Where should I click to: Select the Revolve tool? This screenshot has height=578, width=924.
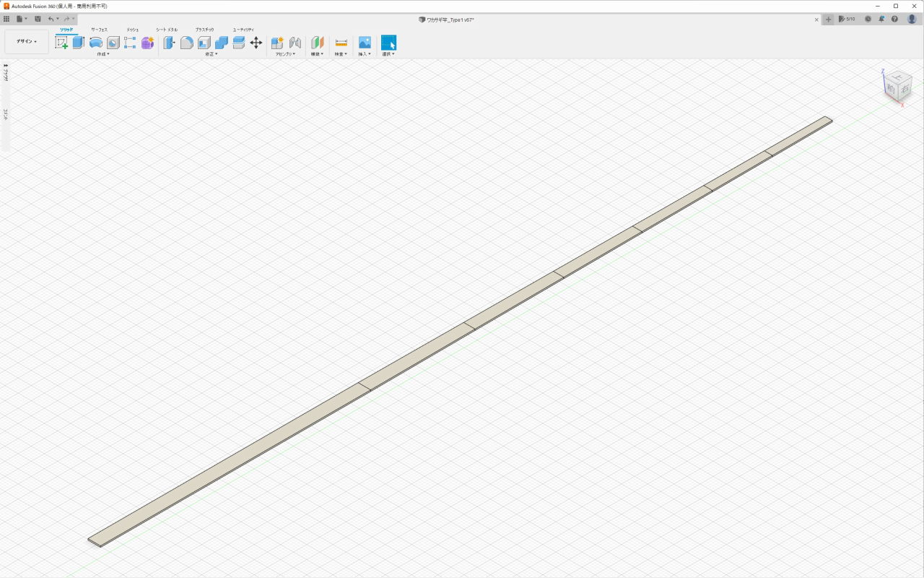click(x=95, y=43)
